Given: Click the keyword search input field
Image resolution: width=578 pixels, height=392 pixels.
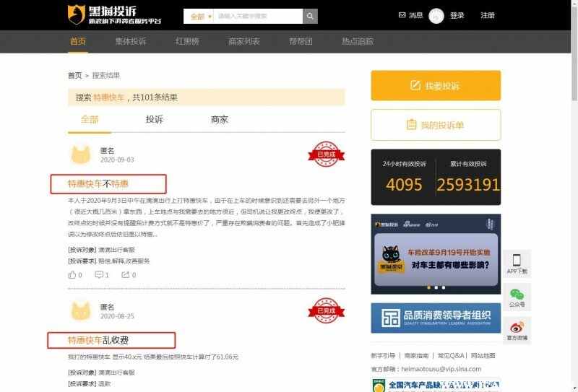Looking at the screenshot, I should pyautogui.click(x=258, y=16).
